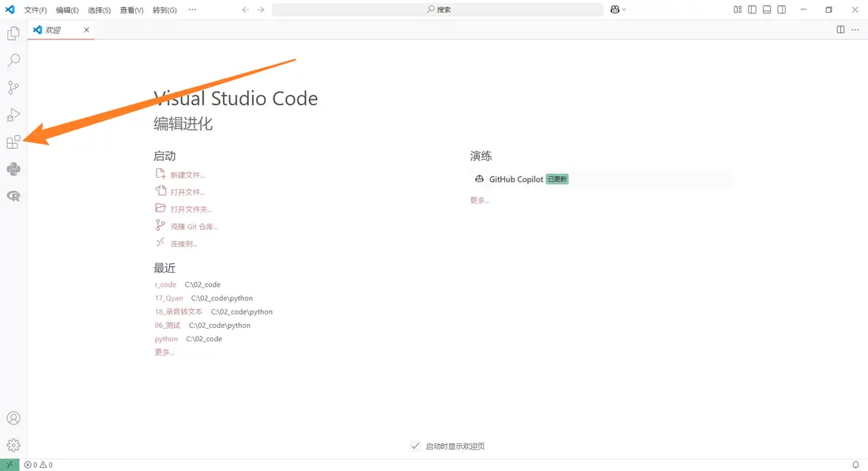Toggle the bottom panel
Screen dimensions: 868x471
[767, 9]
